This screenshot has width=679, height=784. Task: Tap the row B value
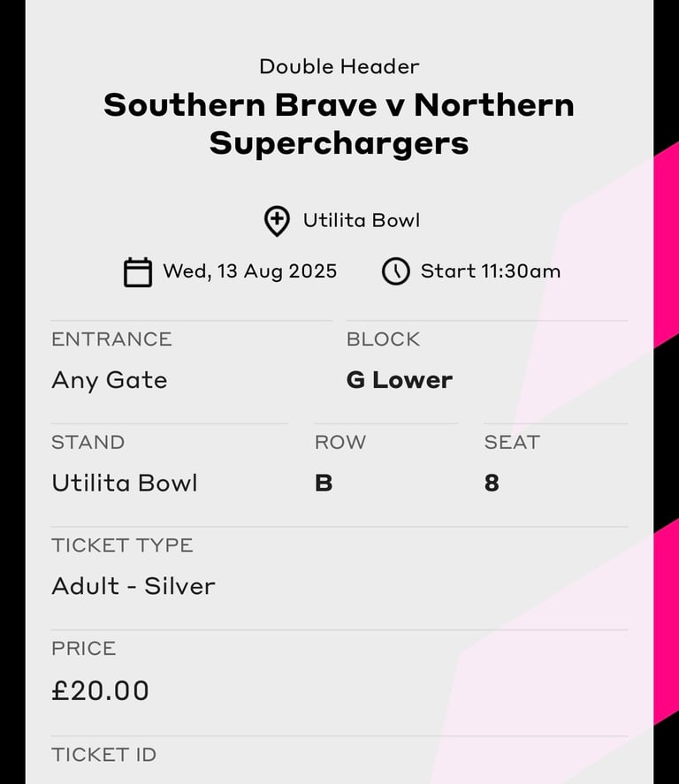pos(324,483)
